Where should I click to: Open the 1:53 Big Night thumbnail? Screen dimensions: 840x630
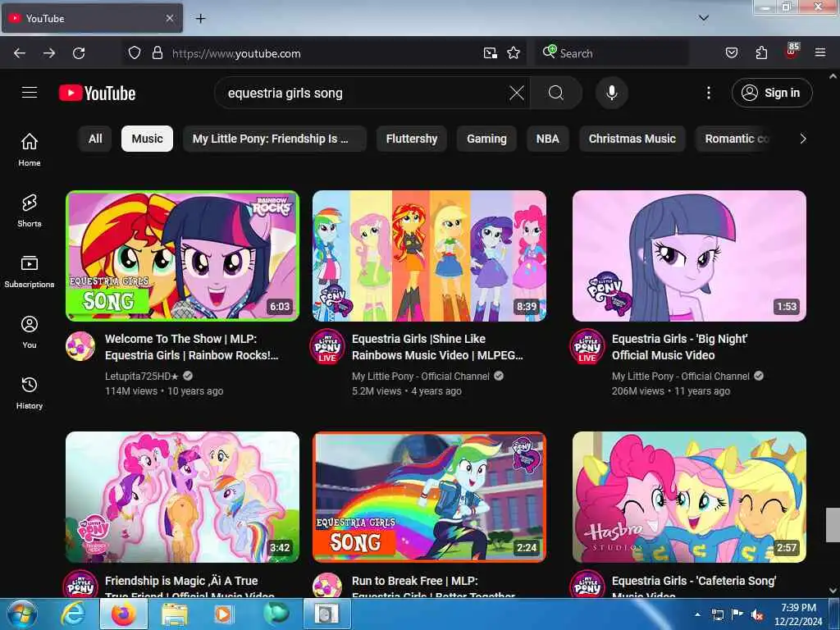689,256
